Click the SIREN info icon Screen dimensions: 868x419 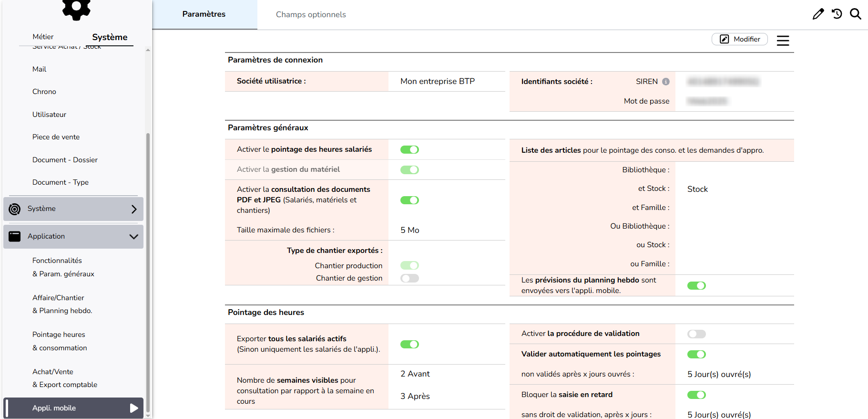(x=666, y=82)
